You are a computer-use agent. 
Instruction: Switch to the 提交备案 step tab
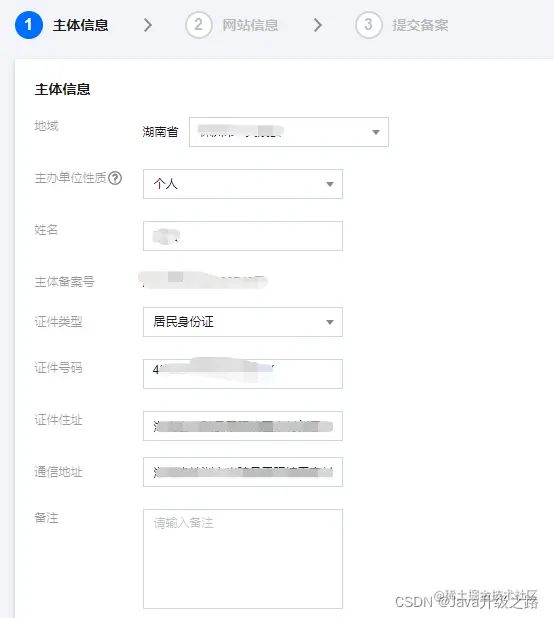420,25
